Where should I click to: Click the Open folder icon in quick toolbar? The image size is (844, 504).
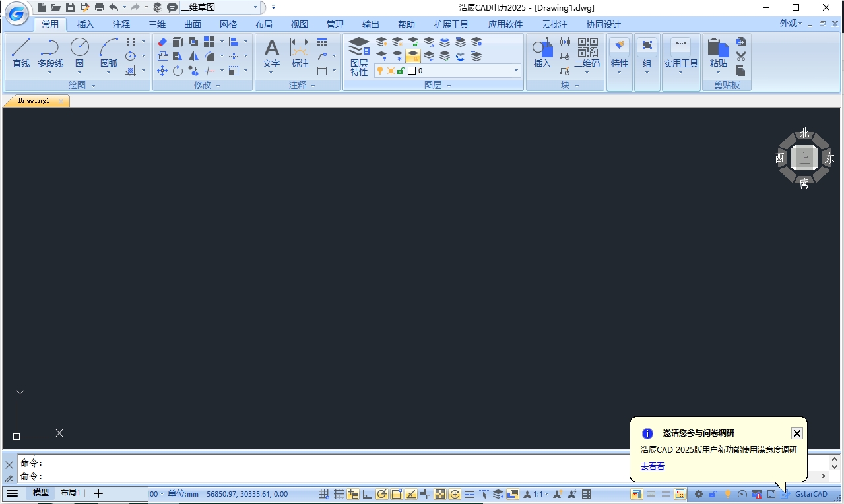pos(55,7)
